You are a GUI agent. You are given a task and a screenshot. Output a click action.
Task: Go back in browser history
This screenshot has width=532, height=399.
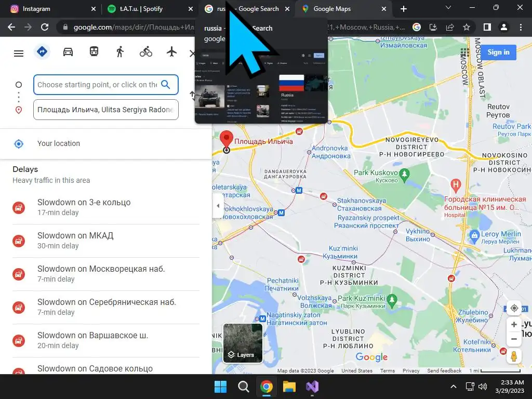click(x=11, y=27)
